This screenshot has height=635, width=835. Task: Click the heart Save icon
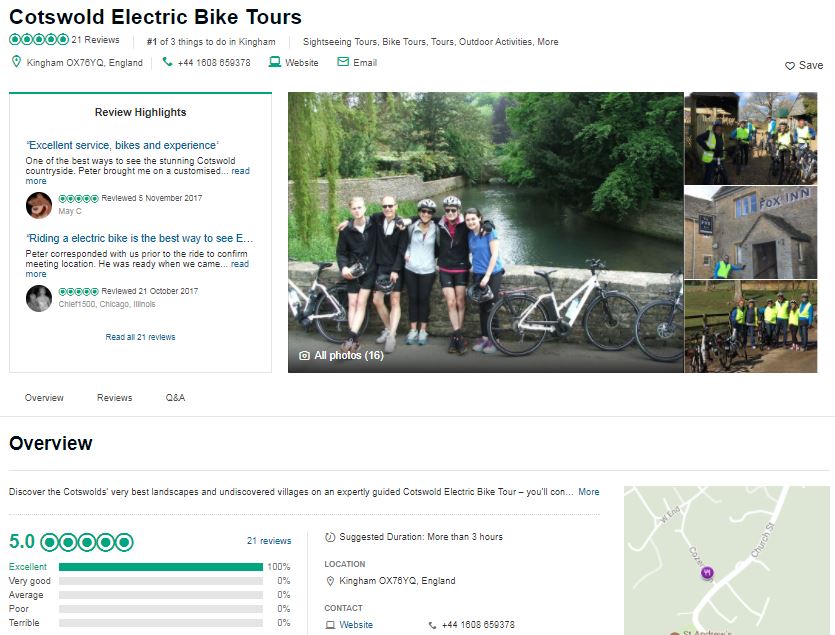point(790,66)
